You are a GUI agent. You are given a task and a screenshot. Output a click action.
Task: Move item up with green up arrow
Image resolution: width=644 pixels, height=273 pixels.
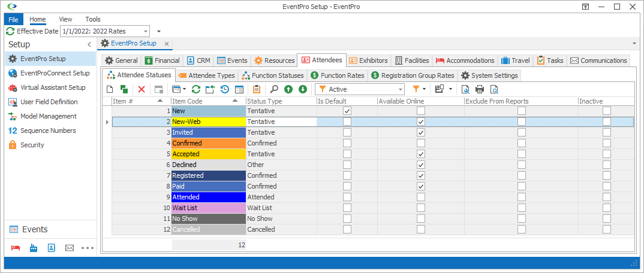tap(288, 89)
